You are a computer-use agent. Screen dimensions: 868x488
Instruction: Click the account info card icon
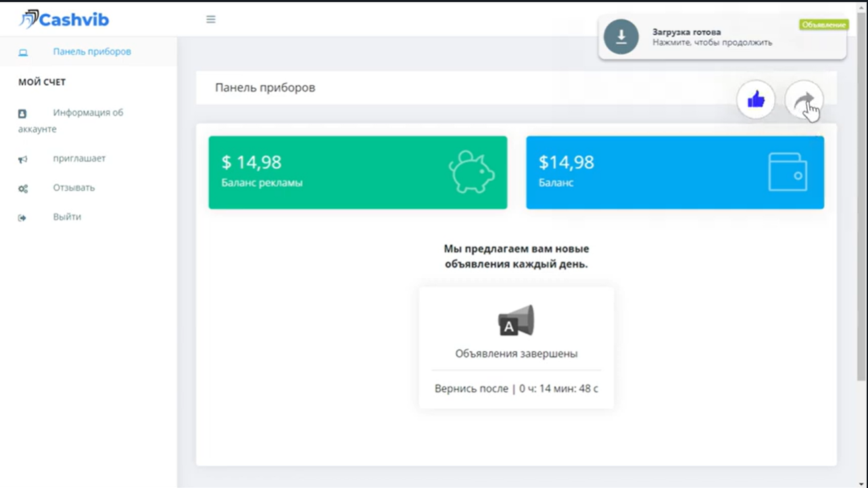coord(22,114)
